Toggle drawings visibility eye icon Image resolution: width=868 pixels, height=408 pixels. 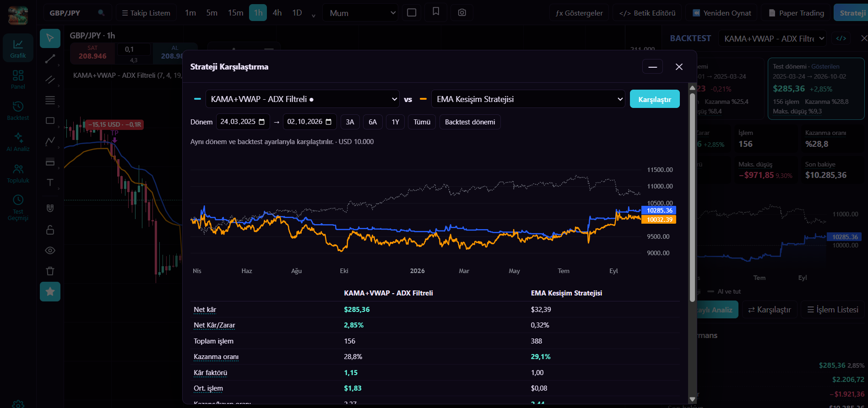pyautogui.click(x=50, y=250)
